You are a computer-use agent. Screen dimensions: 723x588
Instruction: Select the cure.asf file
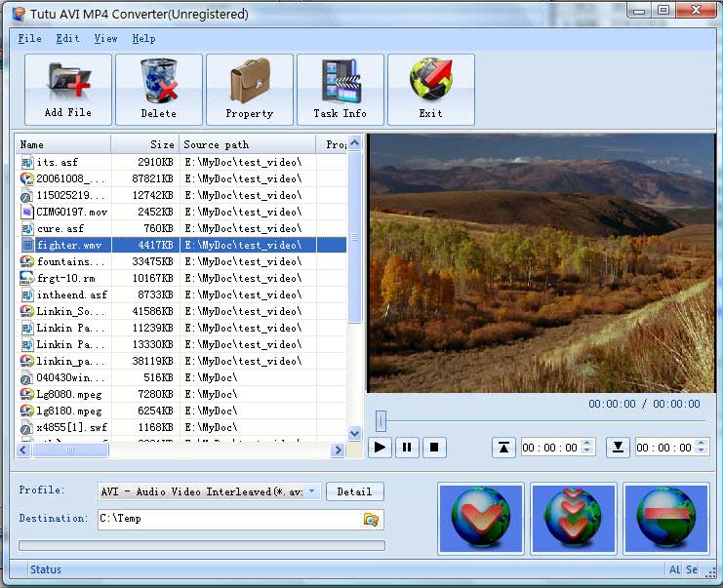[181, 228]
